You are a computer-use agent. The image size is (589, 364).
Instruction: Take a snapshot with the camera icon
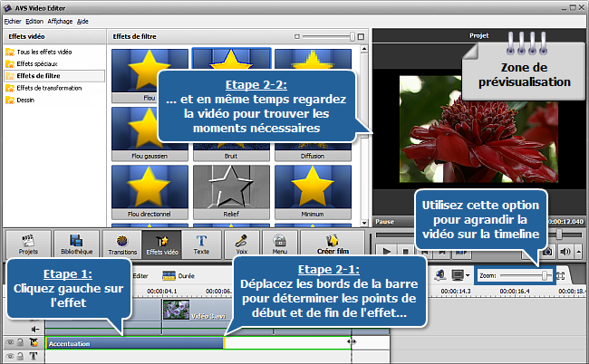tap(547, 252)
